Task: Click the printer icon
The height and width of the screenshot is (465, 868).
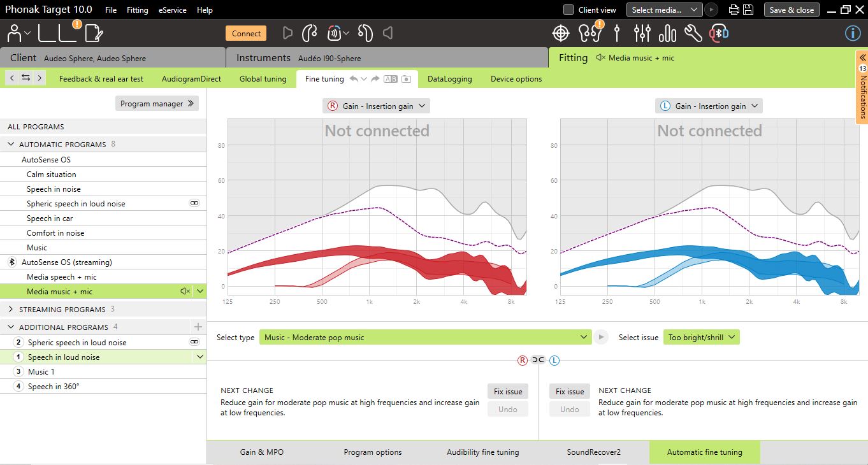Action: [x=734, y=10]
